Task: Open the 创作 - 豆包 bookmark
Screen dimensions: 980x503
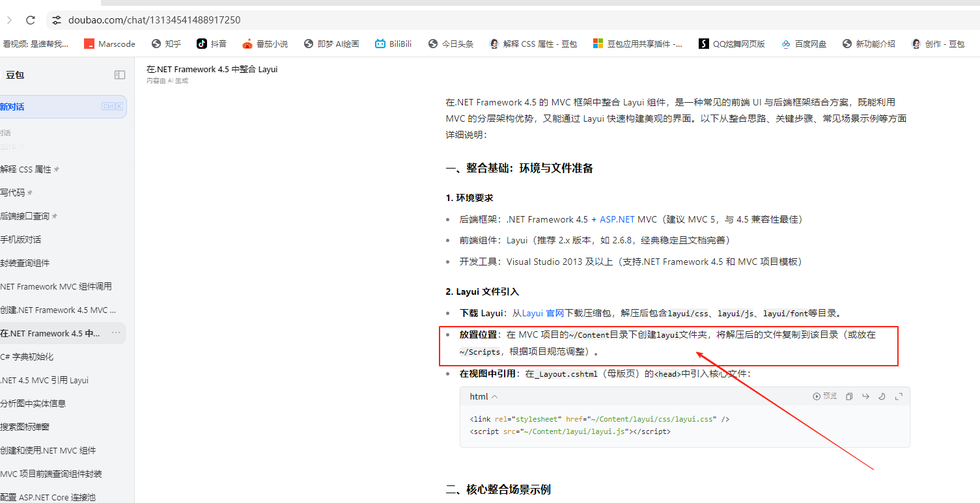Action: tap(938, 44)
